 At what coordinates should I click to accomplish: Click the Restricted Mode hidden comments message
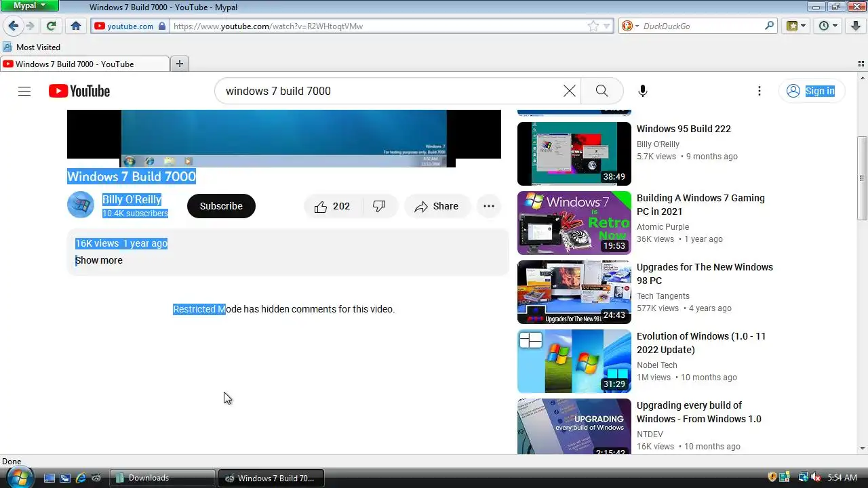[x=283, y=309]
